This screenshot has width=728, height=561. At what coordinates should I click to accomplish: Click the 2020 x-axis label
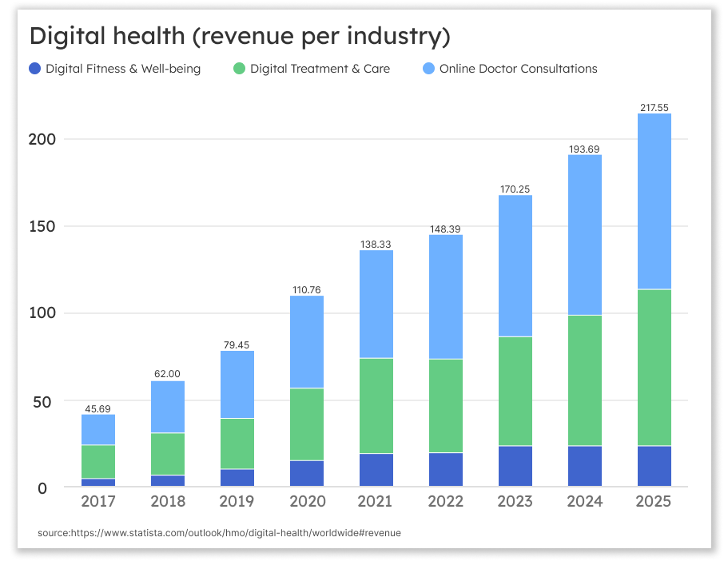point(308,502)
